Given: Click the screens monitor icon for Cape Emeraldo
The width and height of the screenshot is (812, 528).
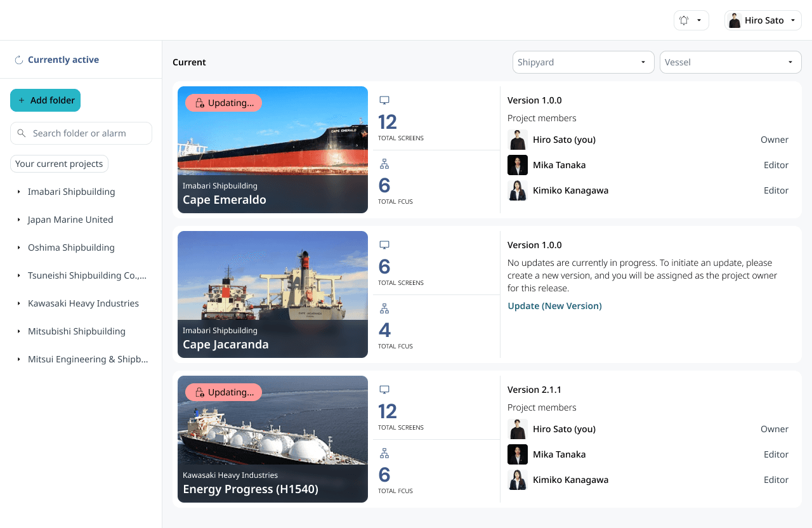Looking at the screenshot, I should click(x=384, y=100).
